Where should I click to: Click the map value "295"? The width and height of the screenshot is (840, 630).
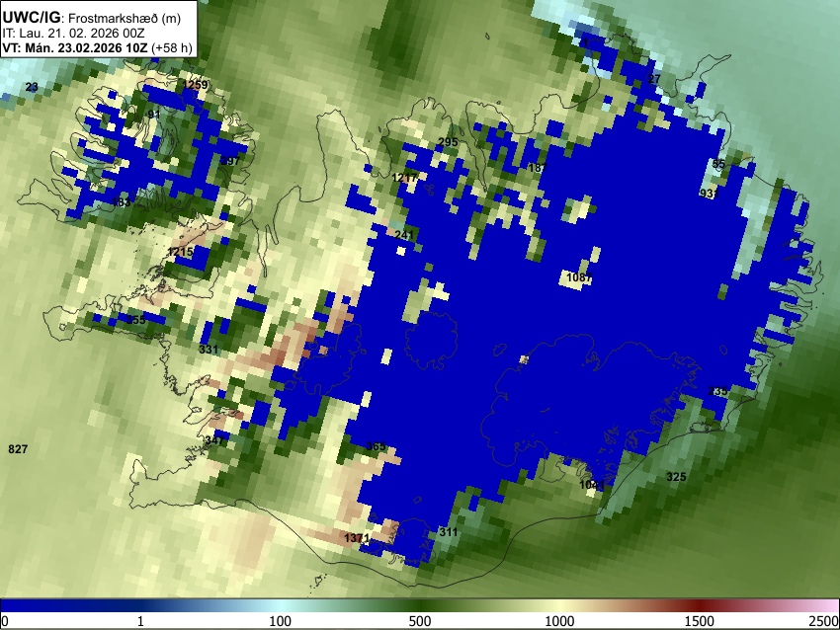(x=448, y=142)
